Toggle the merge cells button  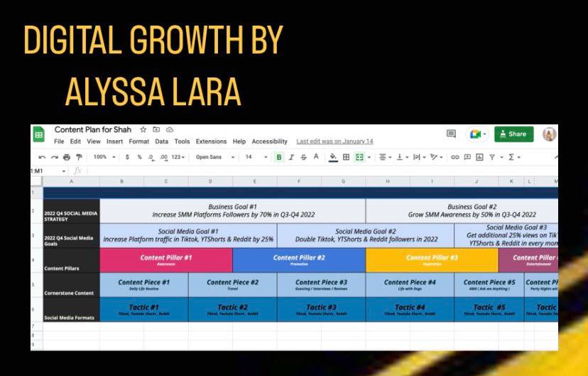(359, 157)
